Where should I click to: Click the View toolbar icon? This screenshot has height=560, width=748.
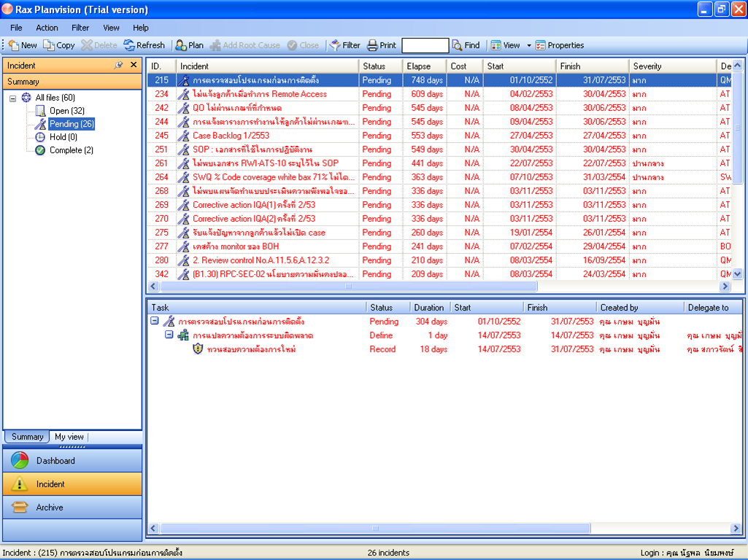496,45
